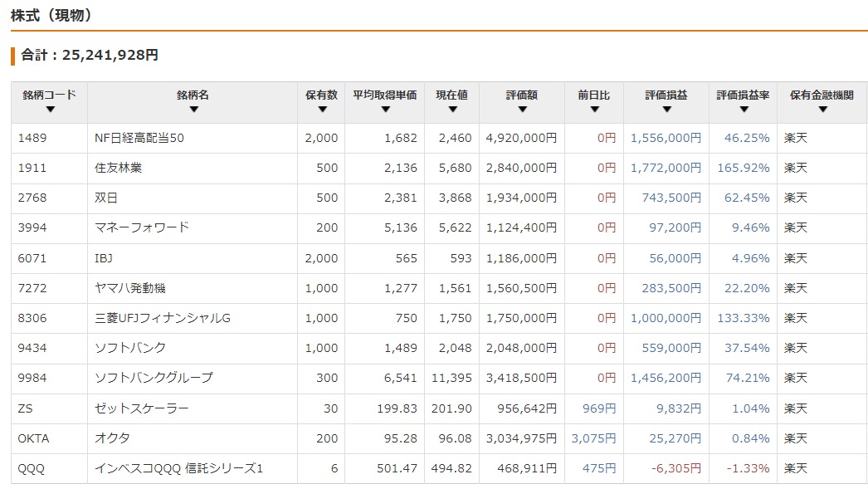
Task: Select ticker ZS cell
Action: [49, 408]
